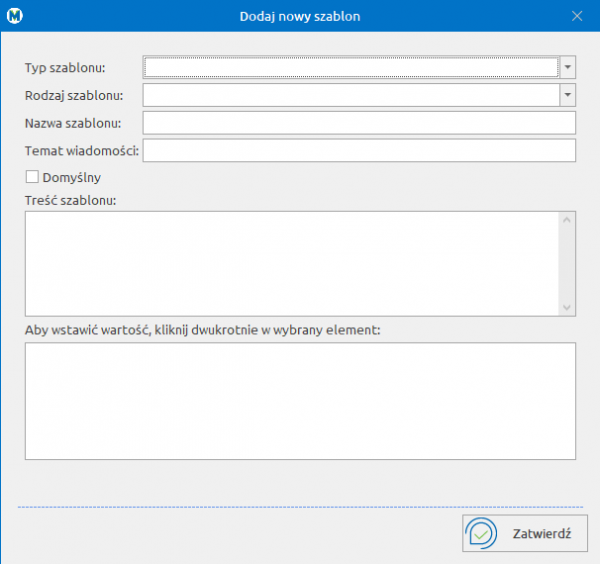Click the Treść szablonu vertical scrollbar track
Screen dimensions: 600x564
pos(567,263)
